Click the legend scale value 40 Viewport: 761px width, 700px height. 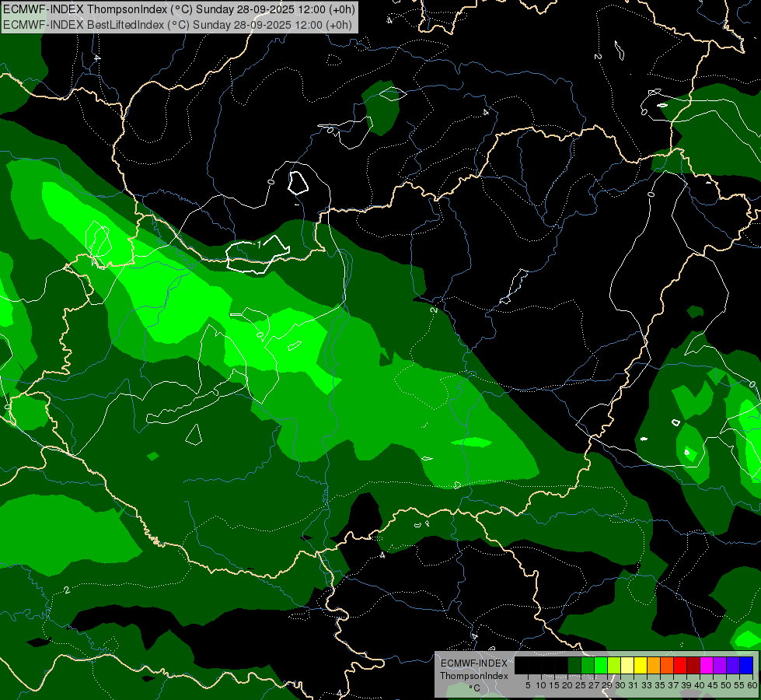pyautogui.click(x=700, y=685)
